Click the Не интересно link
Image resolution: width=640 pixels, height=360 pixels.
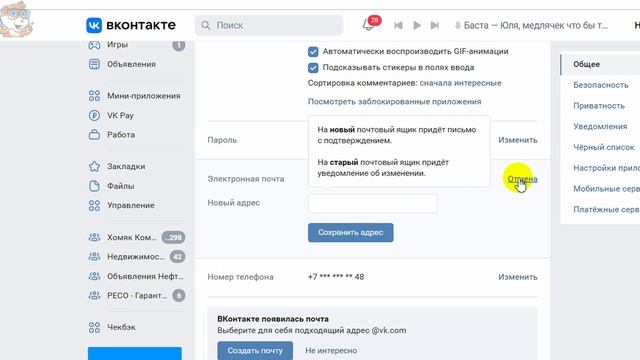click(331, 350)
